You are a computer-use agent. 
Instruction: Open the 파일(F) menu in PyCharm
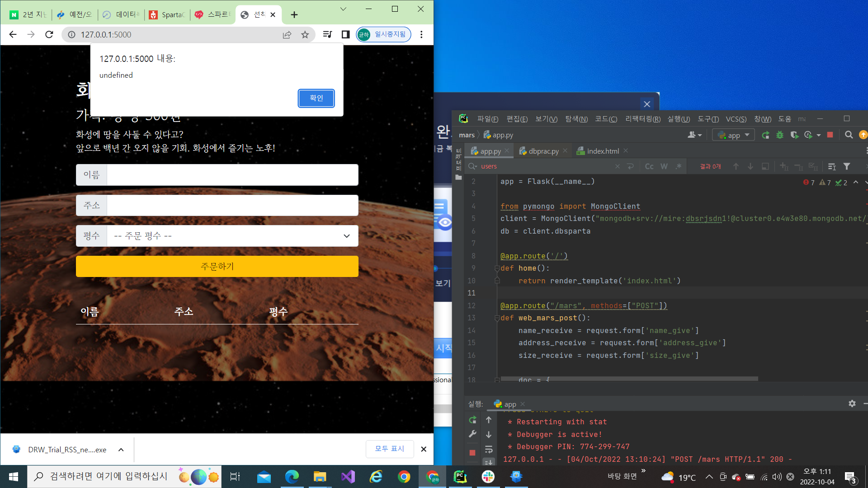click(487, 119)
